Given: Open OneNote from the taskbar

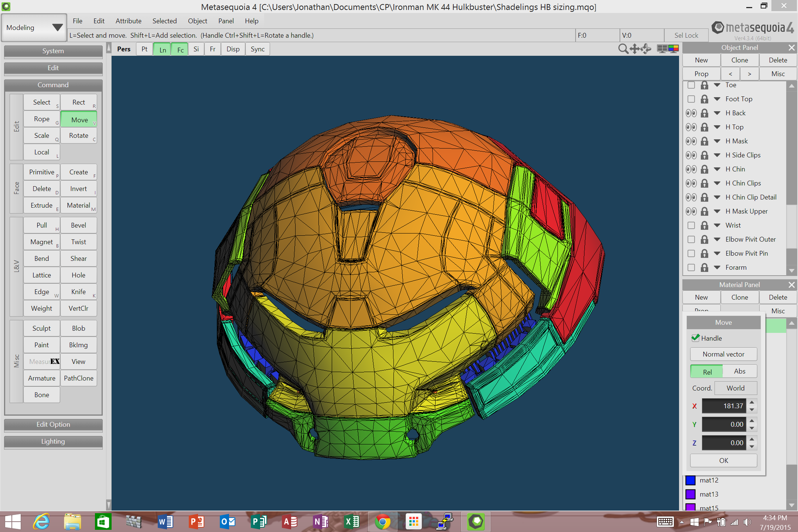Looking at the screenshot, I should (x=321, y=522).
